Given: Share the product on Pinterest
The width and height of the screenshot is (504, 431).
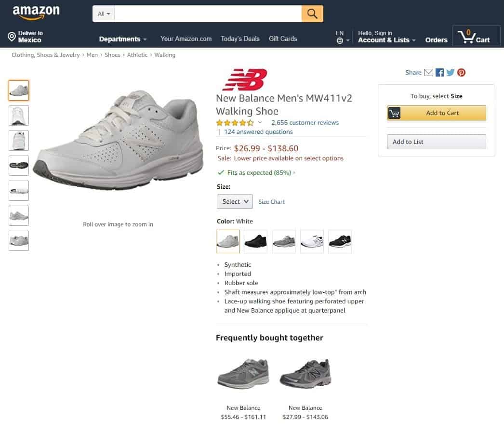Looking at the screenshot, I should pyautogui.click(x=461, y=73).
